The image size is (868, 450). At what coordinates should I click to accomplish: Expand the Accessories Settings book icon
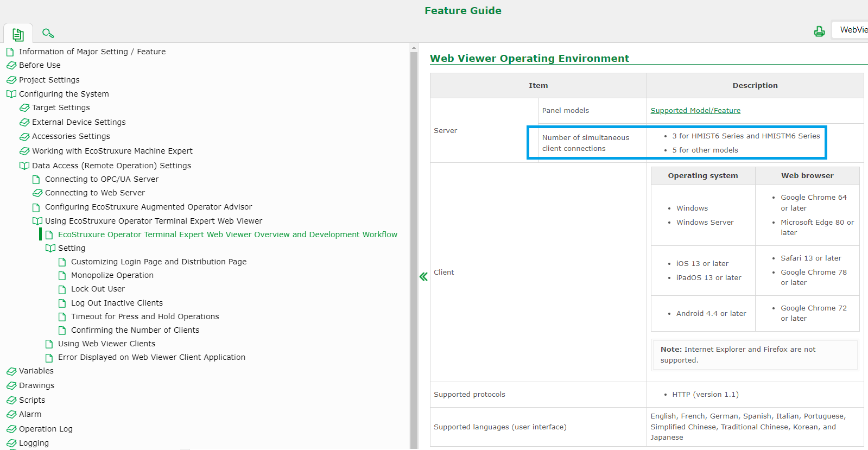point(24,136)
